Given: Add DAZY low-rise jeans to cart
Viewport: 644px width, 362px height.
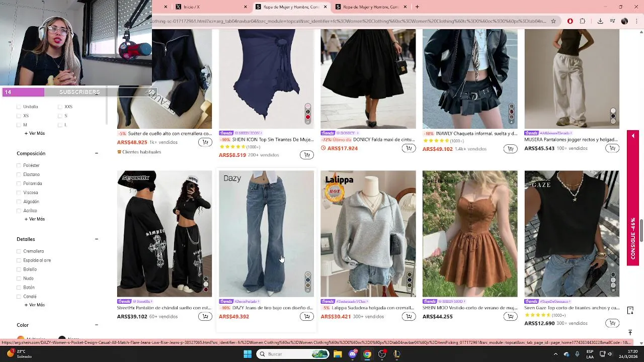Looking at the screenshot, I should click(307, 316).
